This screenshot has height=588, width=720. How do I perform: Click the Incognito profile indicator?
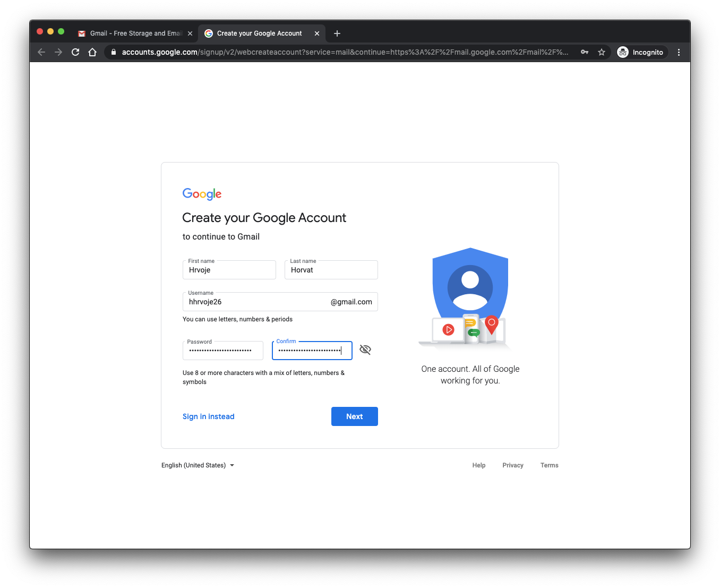coord(641,52)
